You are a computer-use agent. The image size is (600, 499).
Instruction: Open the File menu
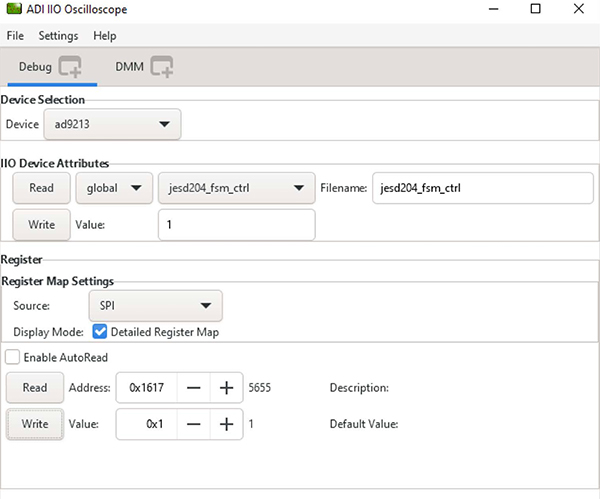pos(15,36)
